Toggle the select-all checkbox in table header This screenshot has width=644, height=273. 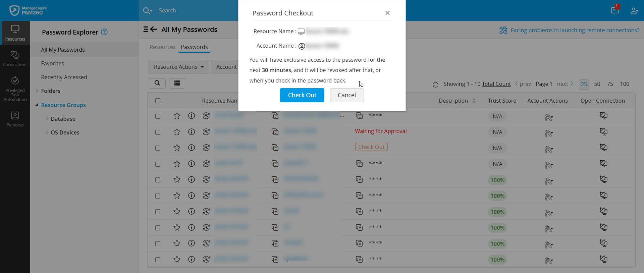click(158, 101)
